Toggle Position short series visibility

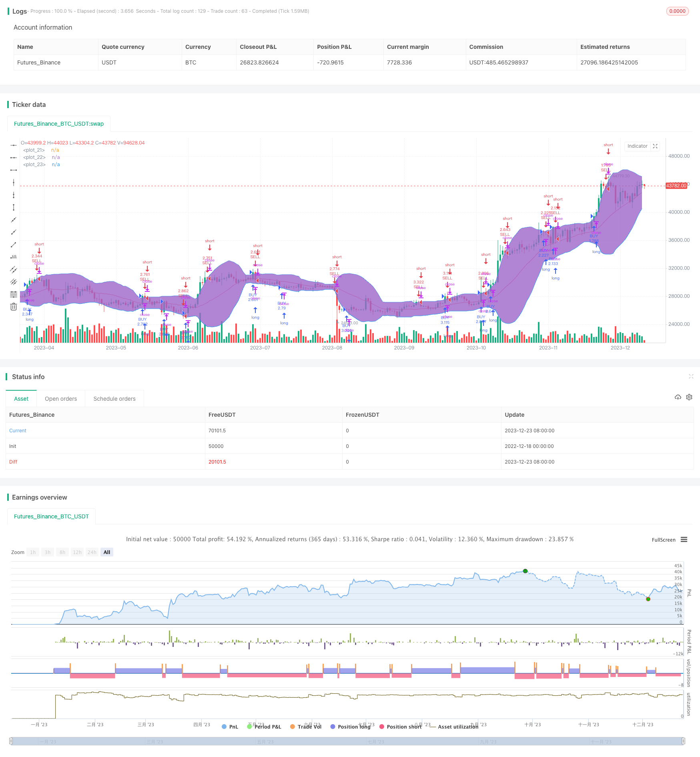tap(400, 727)
